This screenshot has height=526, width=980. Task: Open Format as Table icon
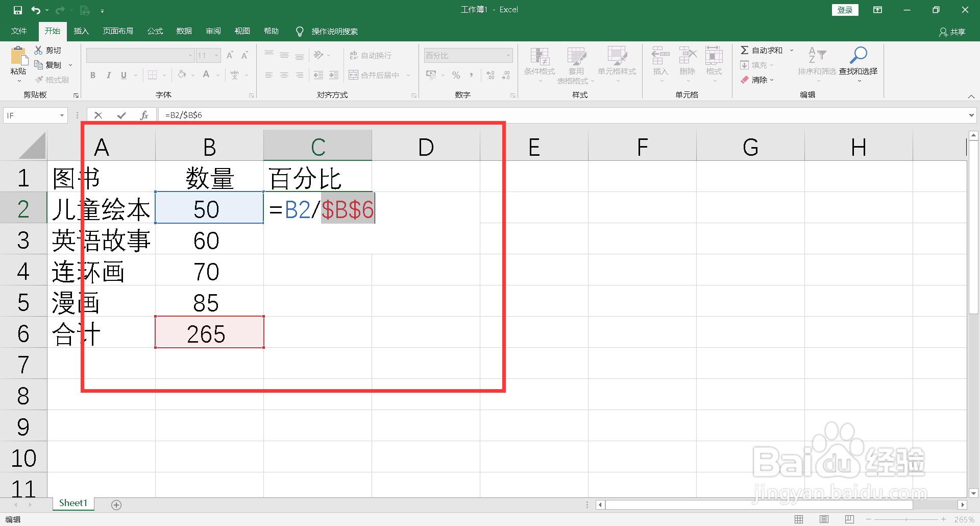576,56
